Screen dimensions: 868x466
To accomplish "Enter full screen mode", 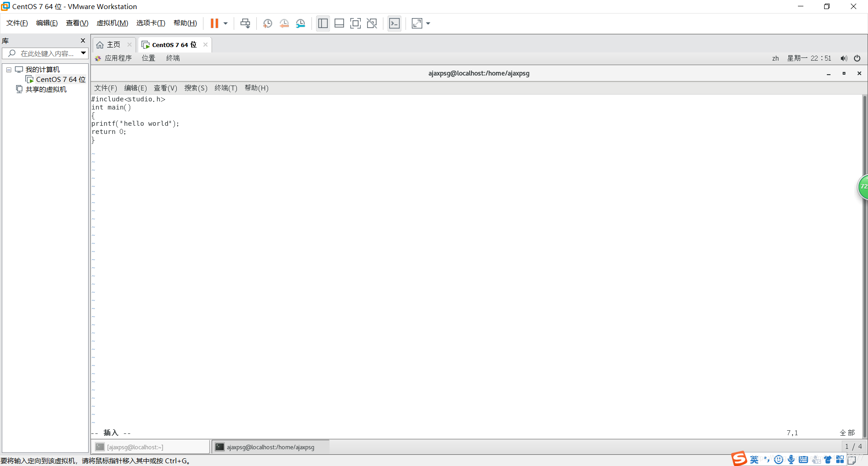I will [355, 23].
